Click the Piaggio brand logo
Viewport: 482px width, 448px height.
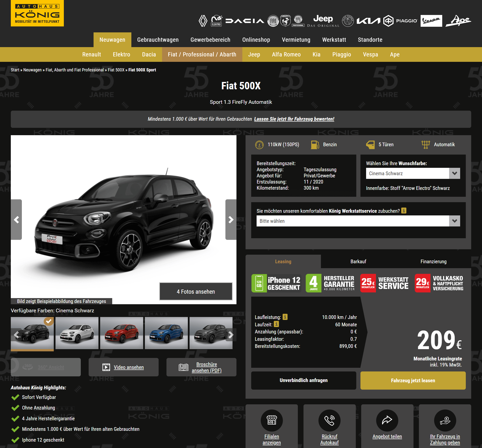pyautogui.click(x=400, y=21)
